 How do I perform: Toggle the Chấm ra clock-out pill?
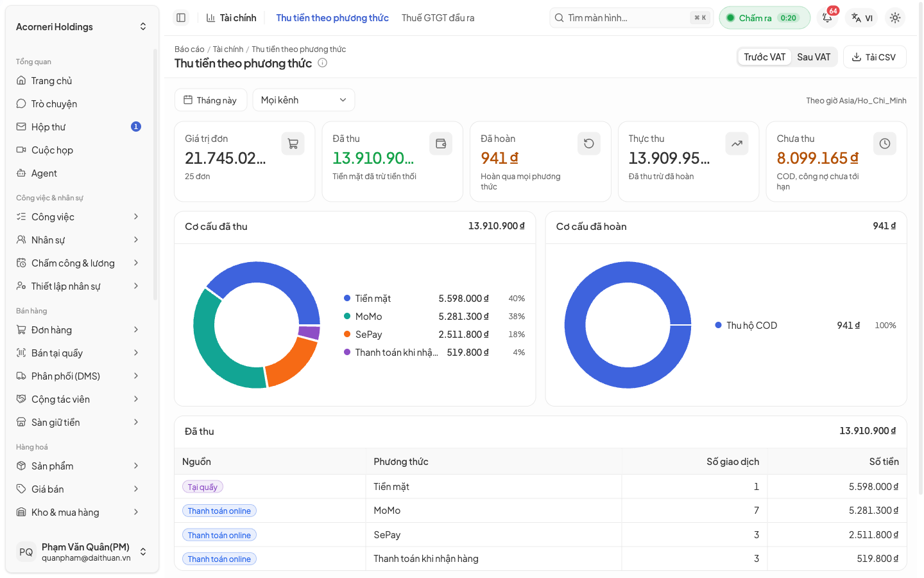click(x=764, y=18)
